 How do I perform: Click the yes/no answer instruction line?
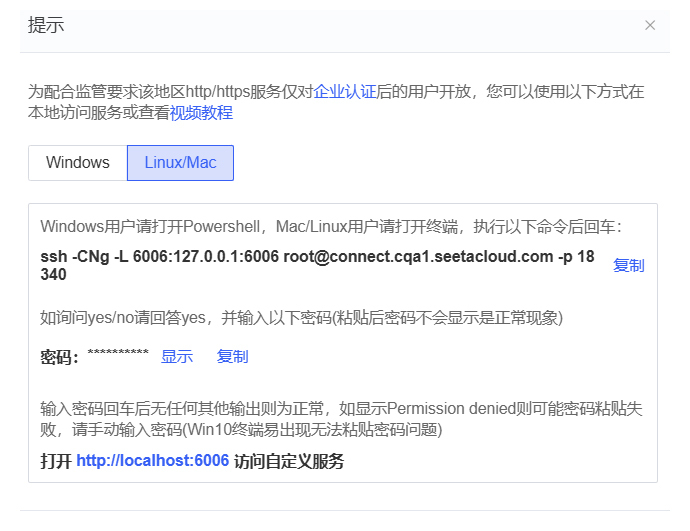[301, 318]
